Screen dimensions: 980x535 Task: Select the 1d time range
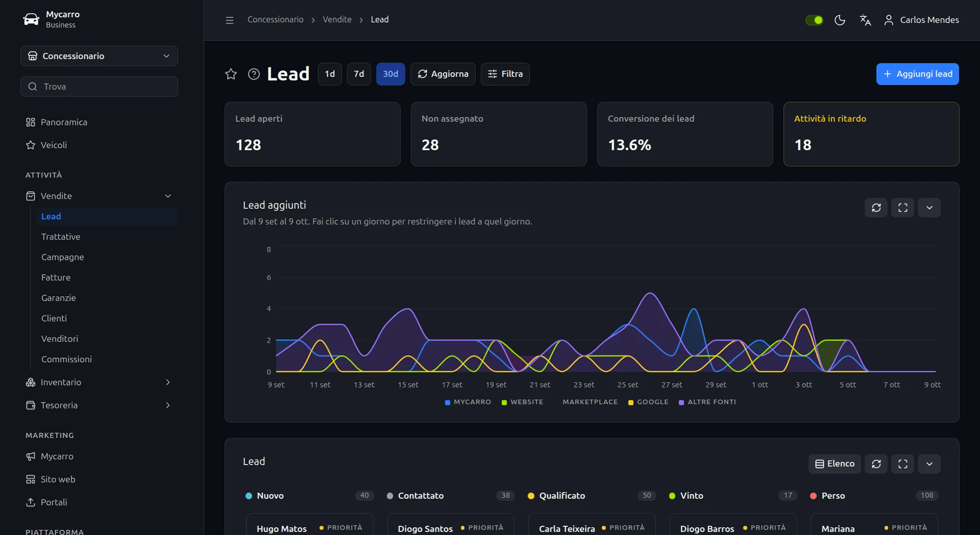[x=330, y=74]
